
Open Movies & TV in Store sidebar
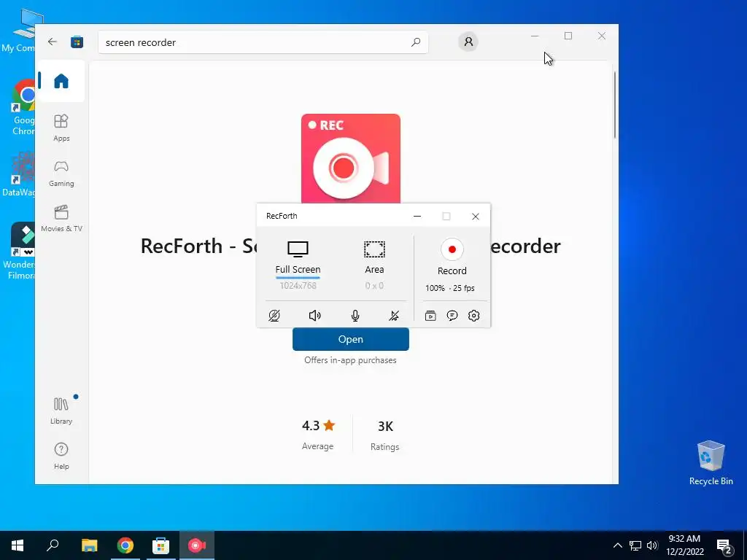61,219
